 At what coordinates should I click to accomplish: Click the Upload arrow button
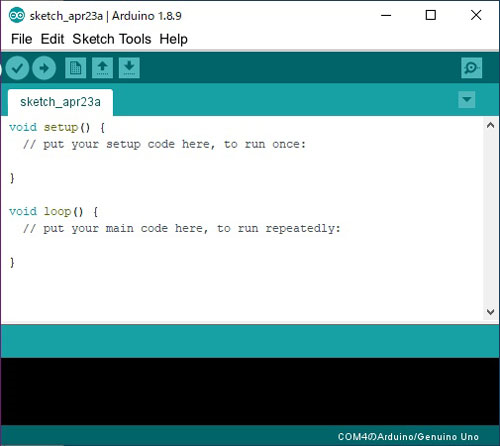44,68
